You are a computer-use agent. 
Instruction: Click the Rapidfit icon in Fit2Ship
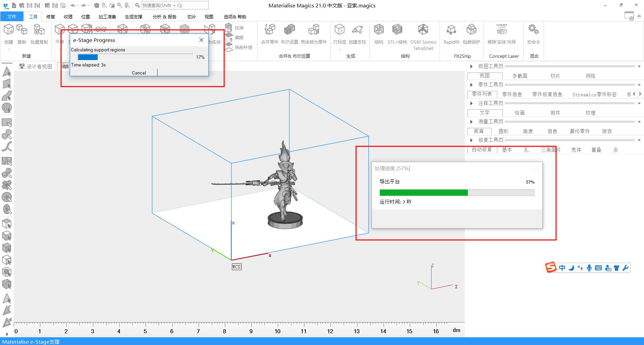[451, 30]
